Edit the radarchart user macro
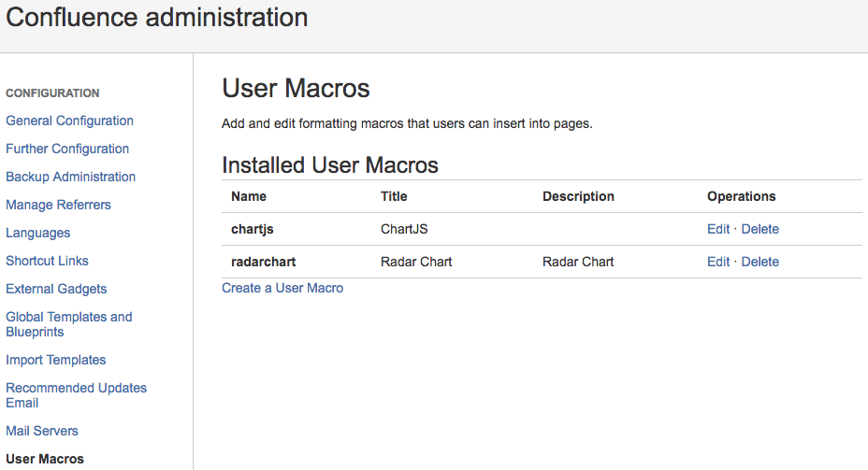This screenshot has width=868, height=470. (x=717, y=262)
